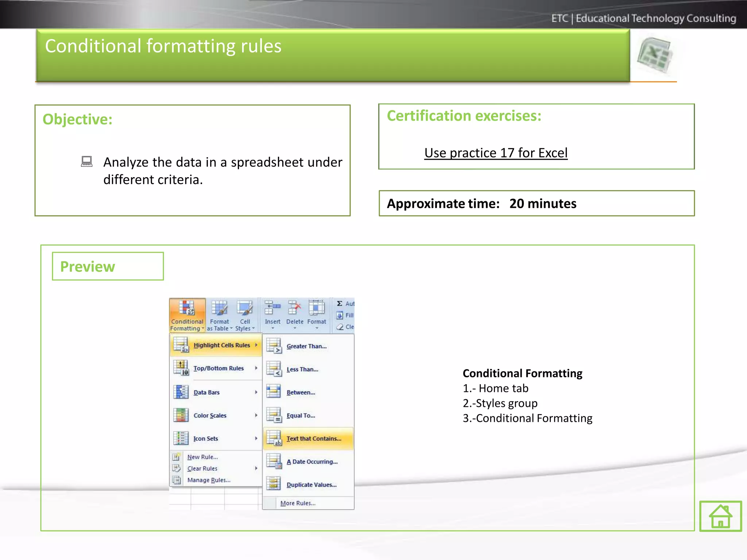Choose New Rule... in the menu
747x560 pixels.
[216, 457]
